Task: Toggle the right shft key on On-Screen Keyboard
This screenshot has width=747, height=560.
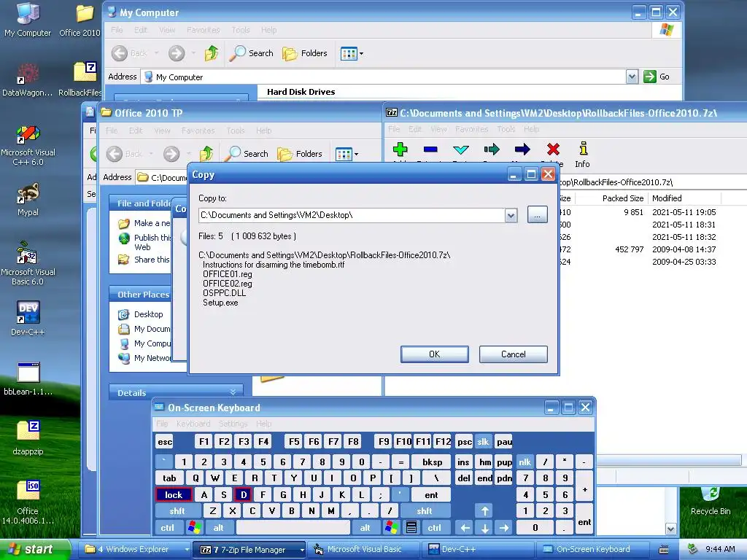Action: [424, 511]
